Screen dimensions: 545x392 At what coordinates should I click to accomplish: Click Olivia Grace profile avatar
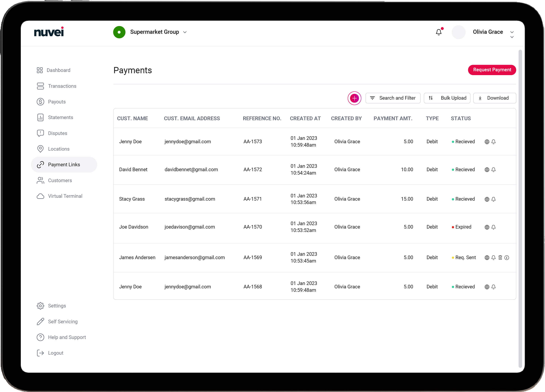(459, 32)
